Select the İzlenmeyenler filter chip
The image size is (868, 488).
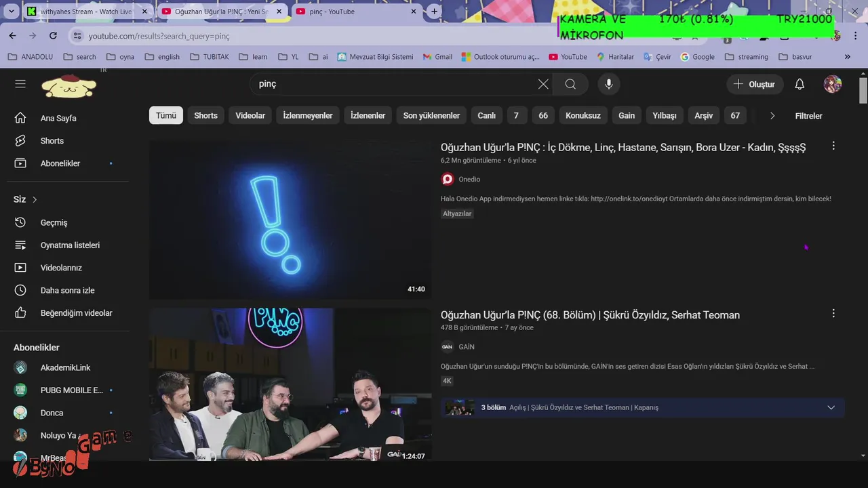point(308,115)
